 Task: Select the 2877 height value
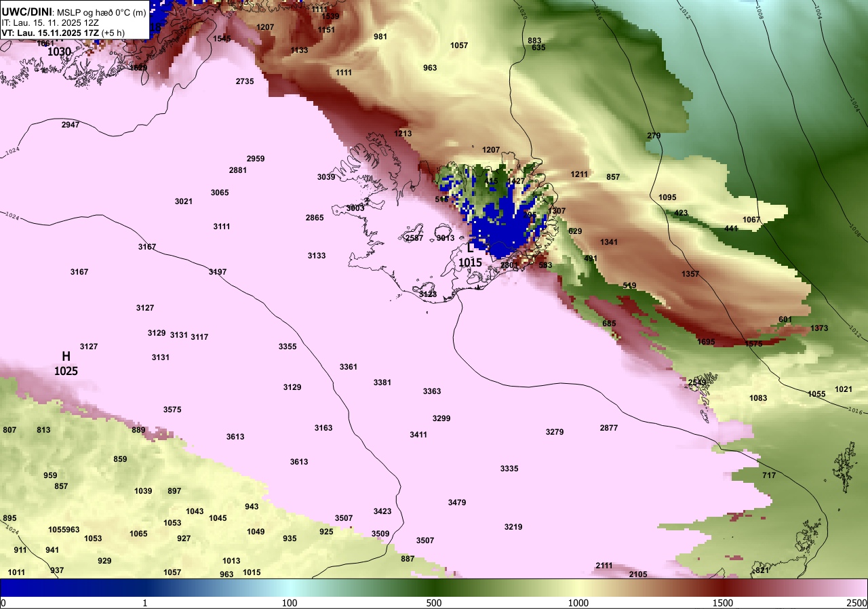[x=609, y=428]
